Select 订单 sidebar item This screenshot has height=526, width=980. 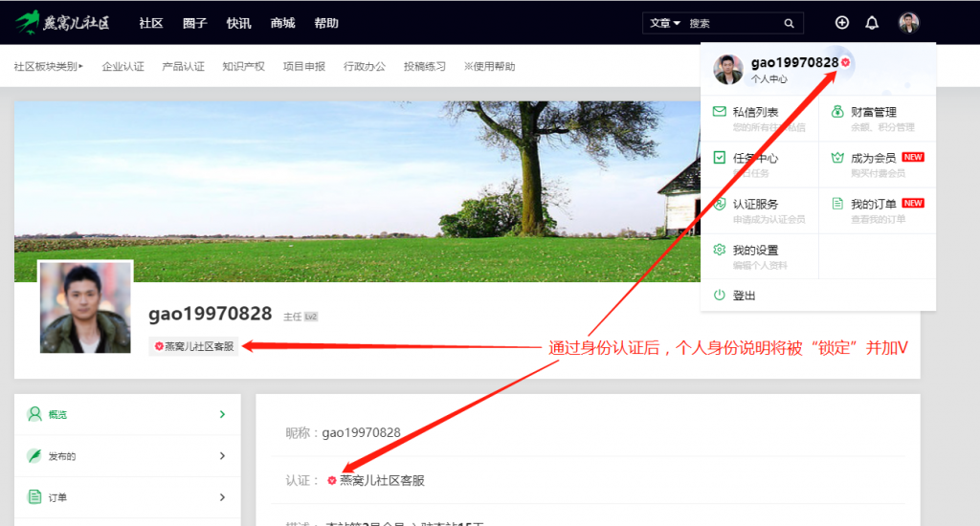(127, 497)
